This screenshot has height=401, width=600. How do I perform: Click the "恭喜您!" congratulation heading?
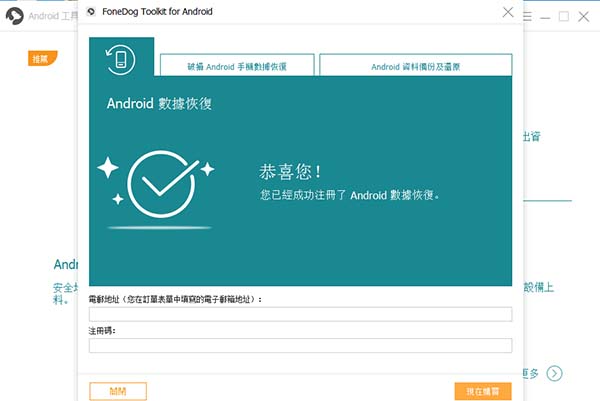pyautogui.click(x=290, y=171)
